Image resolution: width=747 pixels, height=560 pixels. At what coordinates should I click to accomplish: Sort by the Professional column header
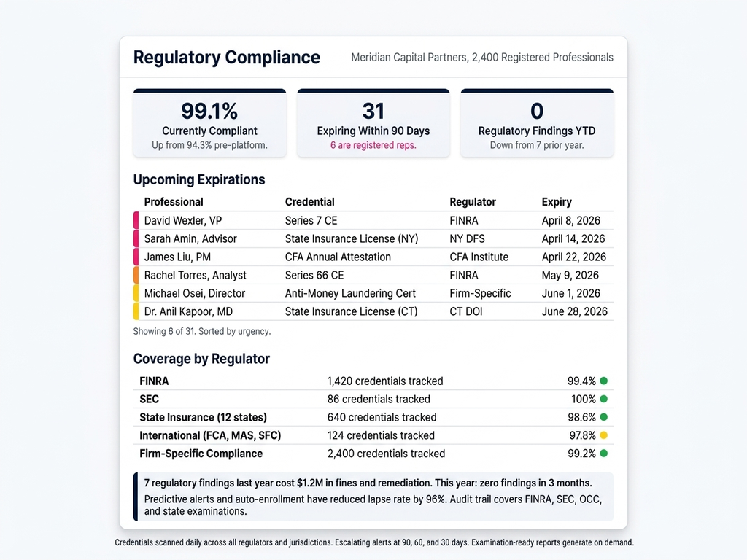pyautogui.click(x=174, y=202)
